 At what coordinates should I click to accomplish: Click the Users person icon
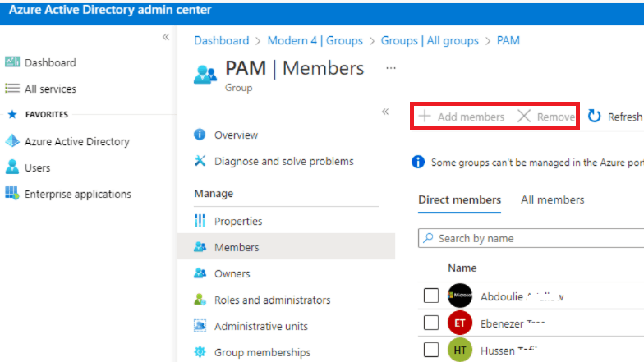click(12, 167)
